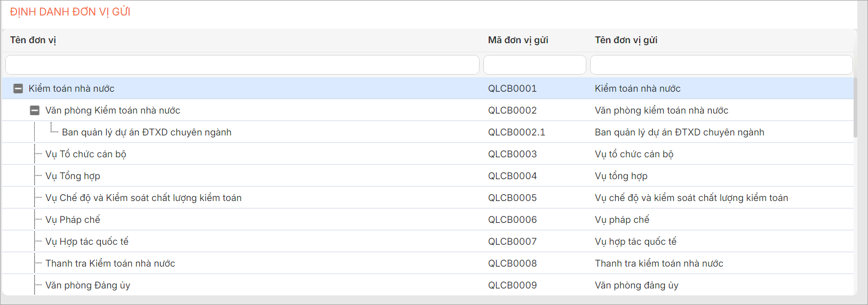Select the Văn phòng Đảng ủy tree item

(x=87, y=285)
